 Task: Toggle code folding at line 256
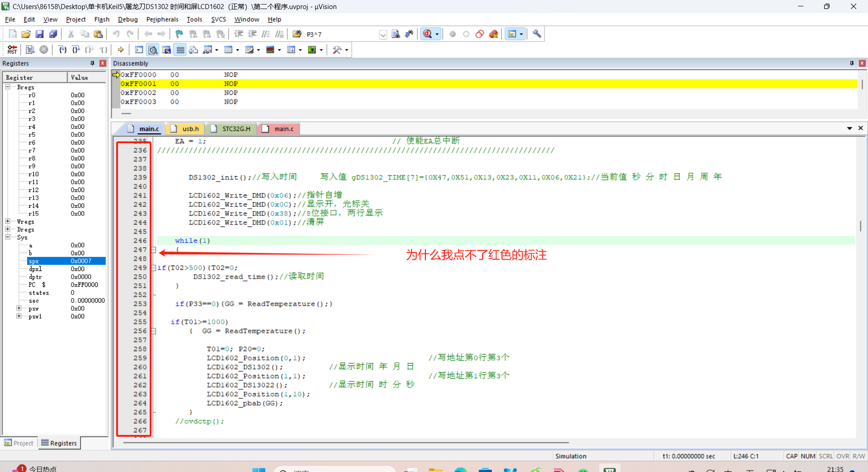[154, 331]
